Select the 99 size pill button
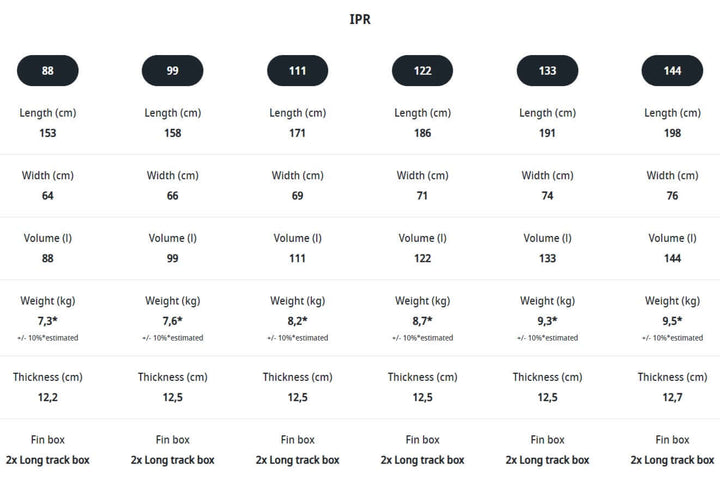This screenshot has height=480, width=720. coord(172,71)
